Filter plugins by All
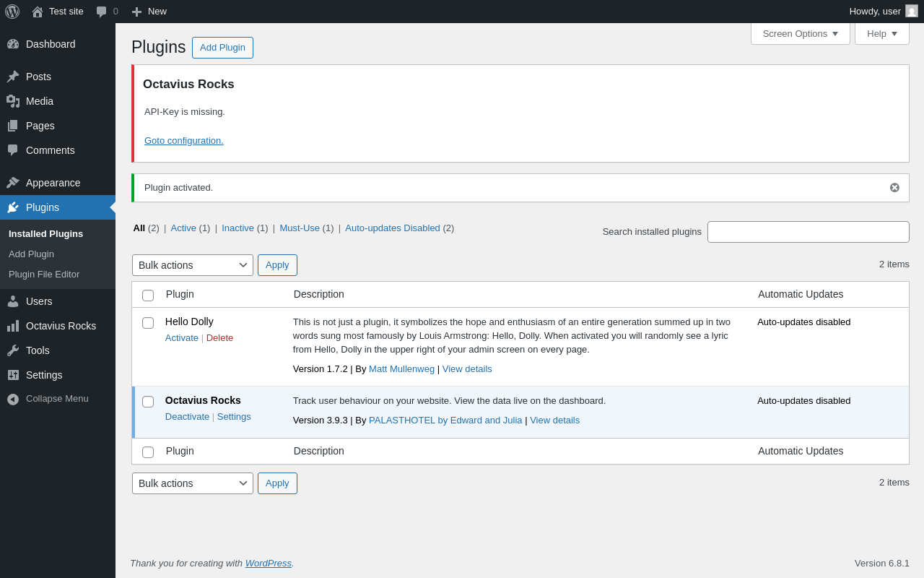The height and width of the screenshot is (578, 924). click(139, 228)
